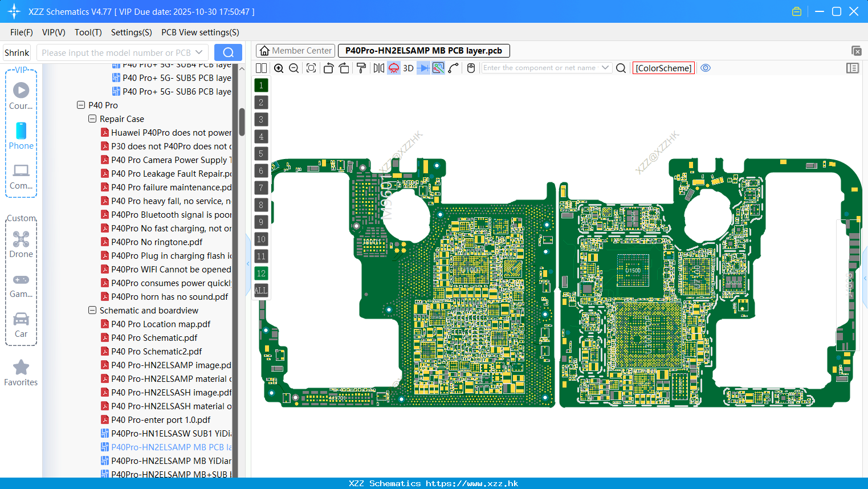Select Computer category in sidebar
This screenshot has height=489, width=868.
21,176
